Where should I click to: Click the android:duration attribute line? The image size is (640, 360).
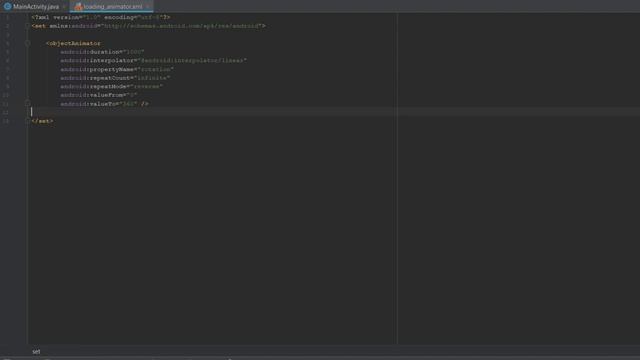point(102,52)
